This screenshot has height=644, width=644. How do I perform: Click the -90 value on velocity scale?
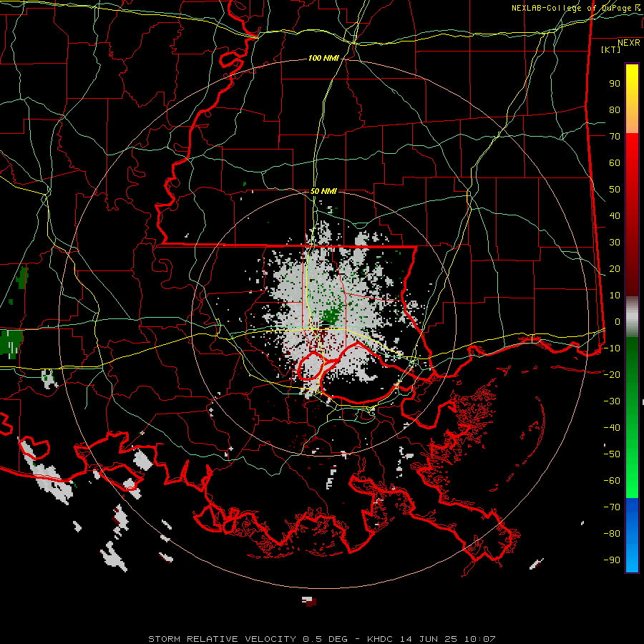pos(612,560)
